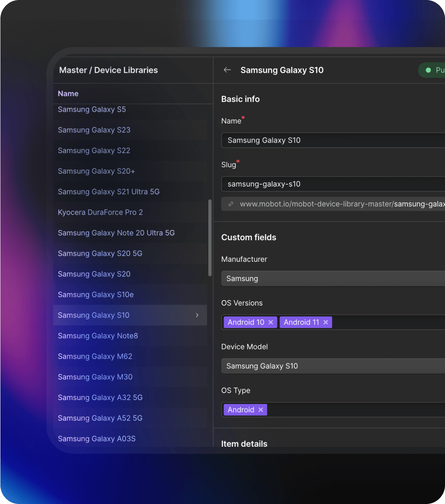Open Samsung Galaxy S21 Ultra 5G
The image size is (445, 504).
[130, 191]
